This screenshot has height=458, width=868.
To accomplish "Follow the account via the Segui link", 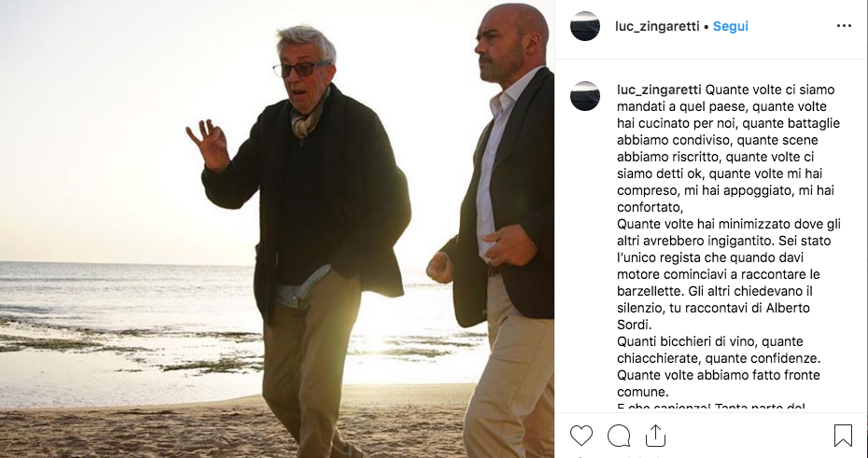I will click(730, 26).
